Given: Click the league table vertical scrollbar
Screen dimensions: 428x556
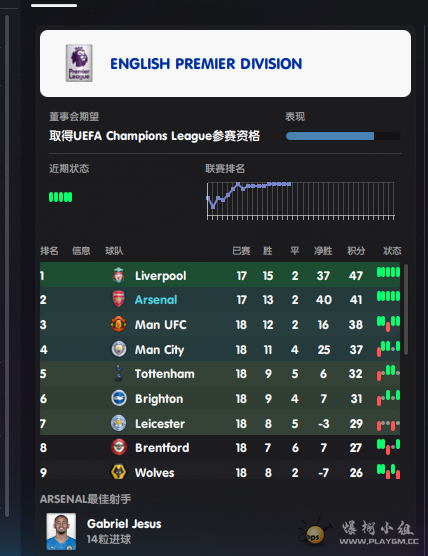Looking at the screenshot, I should (406, 309).
